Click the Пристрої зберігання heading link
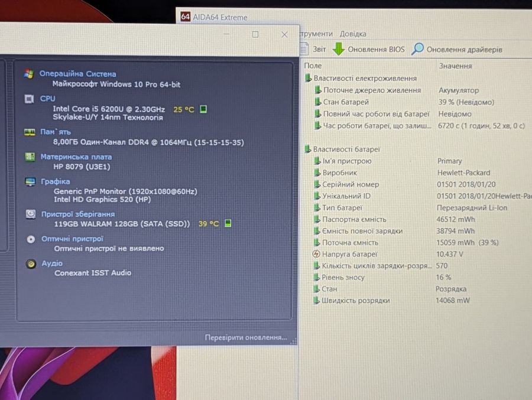 pyautogui.click(x=78, y=214)
